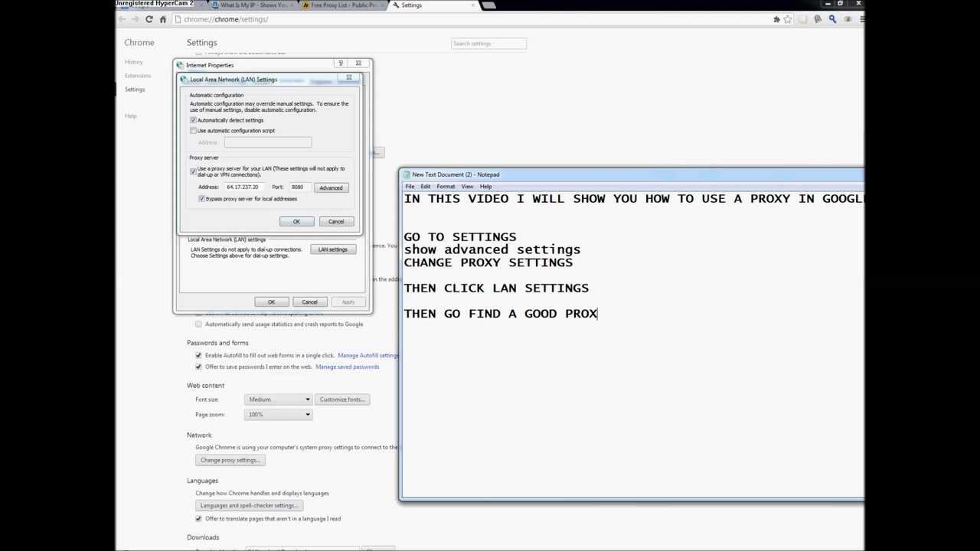The height and width of the screenshot is (551, 980).
Task: Open the Notepad File menu
Action: tap(410, 187)
